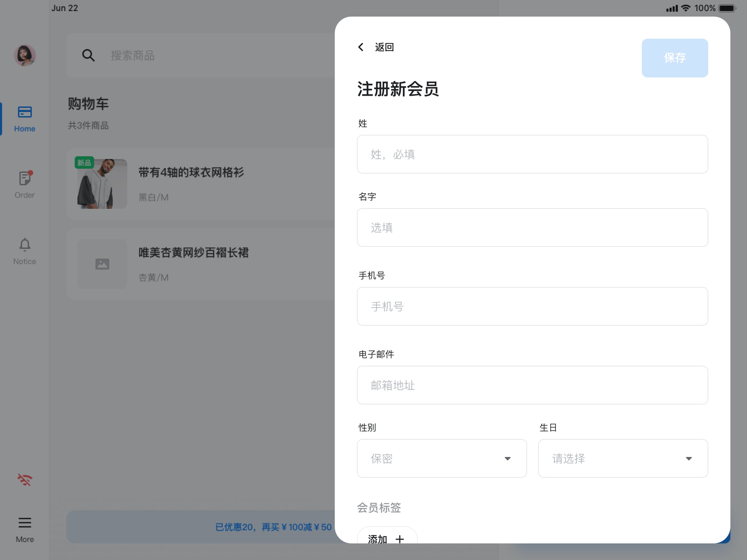747x560 pixels.
Task: Tap the plus icon on 添加 tag button
Action: (400, 539)
